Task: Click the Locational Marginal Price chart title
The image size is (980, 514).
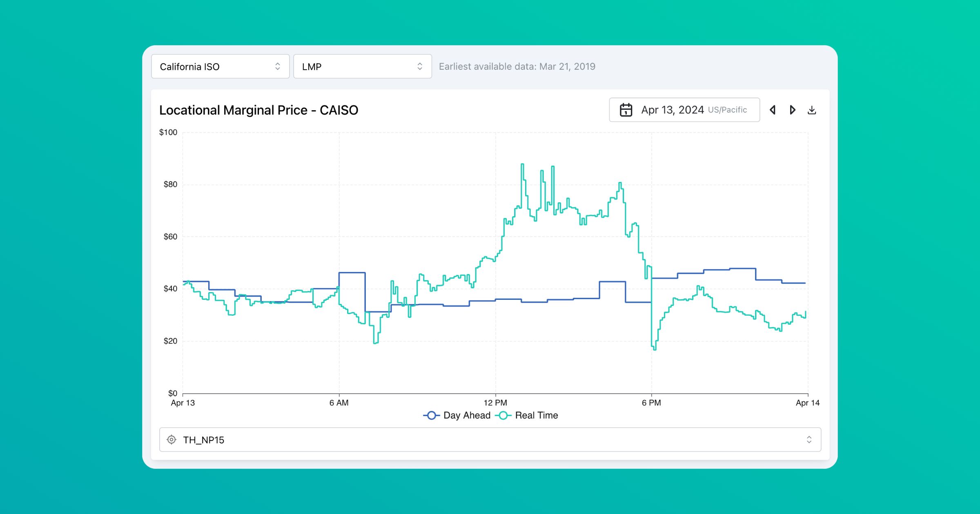Action: pyautogui.click(x=259, y=110)
